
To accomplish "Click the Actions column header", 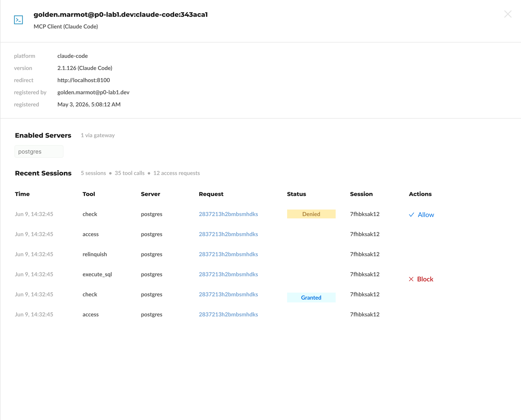I will [420, 194].
